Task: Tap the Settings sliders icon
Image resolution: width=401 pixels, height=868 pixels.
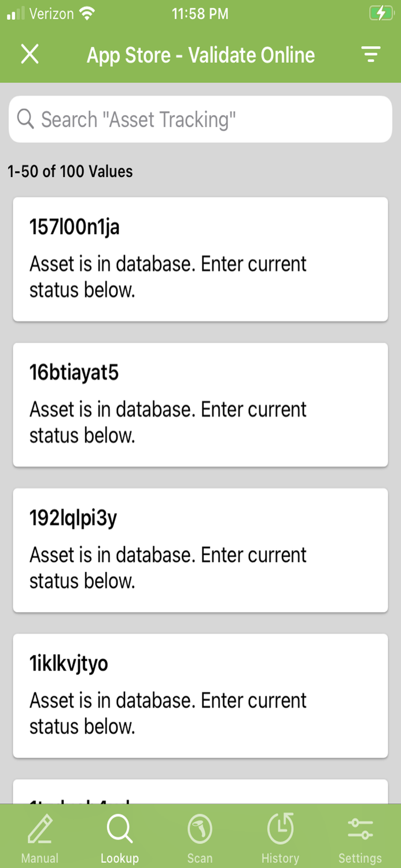Action: click(360, 829)
